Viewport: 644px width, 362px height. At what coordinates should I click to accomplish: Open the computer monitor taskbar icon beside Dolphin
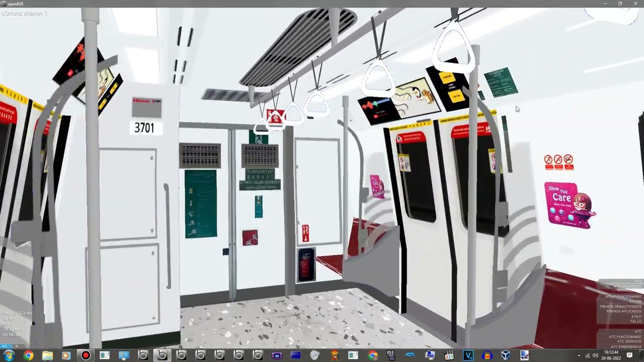[430, 355]
